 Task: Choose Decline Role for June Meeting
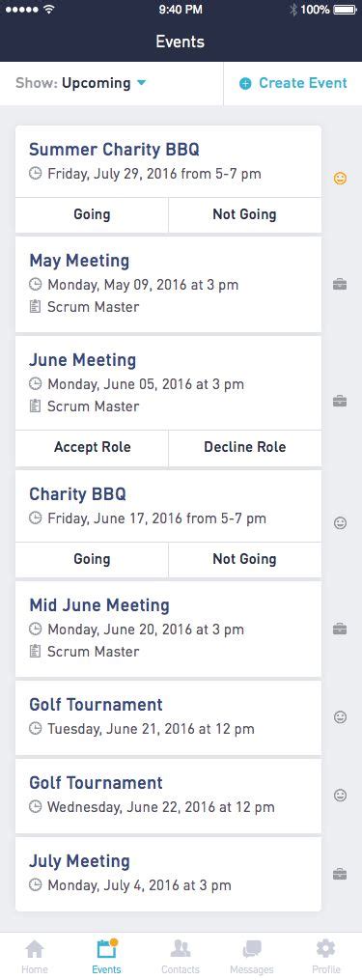pos(245,447)
